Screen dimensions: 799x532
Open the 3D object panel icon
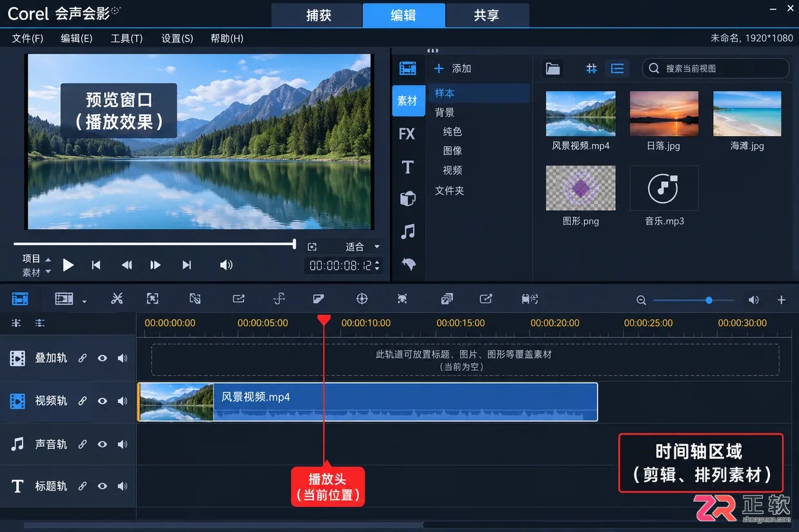[407, 199]
